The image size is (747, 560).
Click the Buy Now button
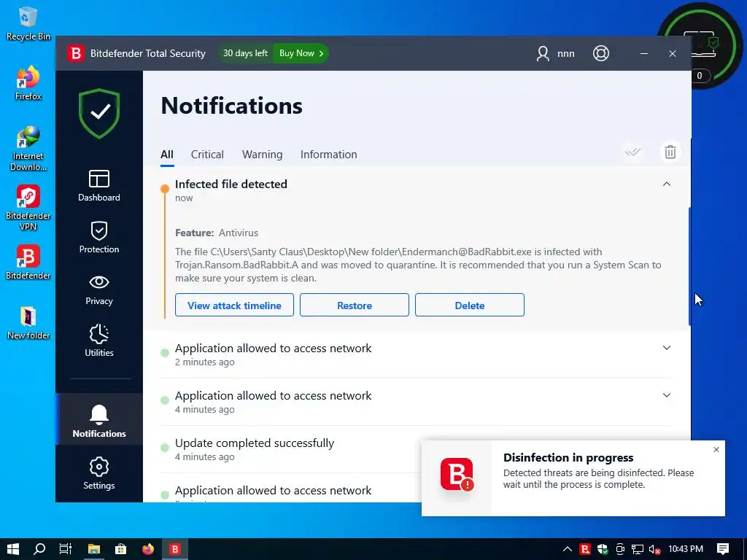click(301, 53)
